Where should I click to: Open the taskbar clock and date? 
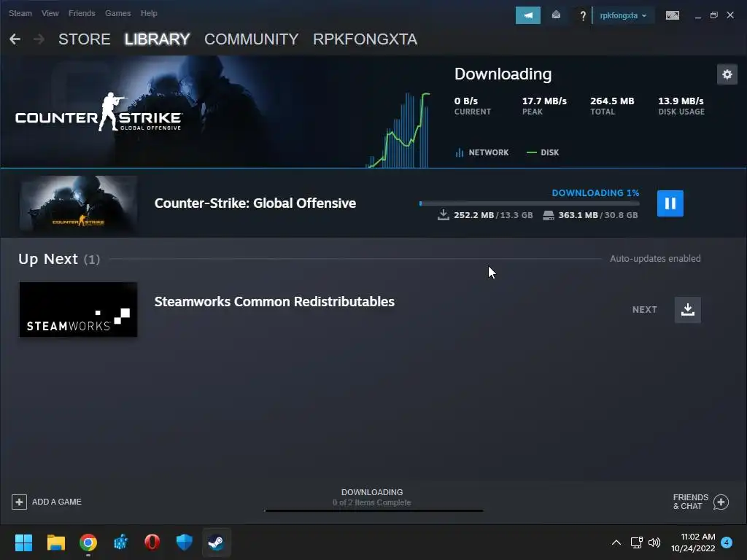693,542
